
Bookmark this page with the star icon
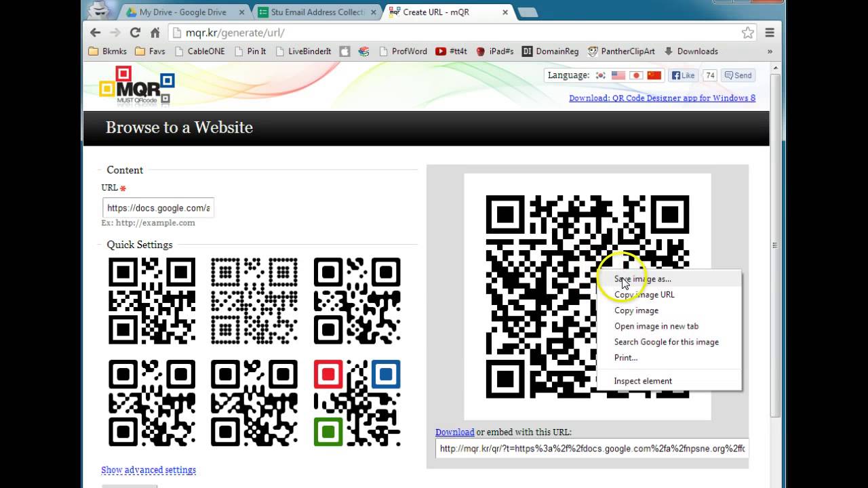[748, 33]
